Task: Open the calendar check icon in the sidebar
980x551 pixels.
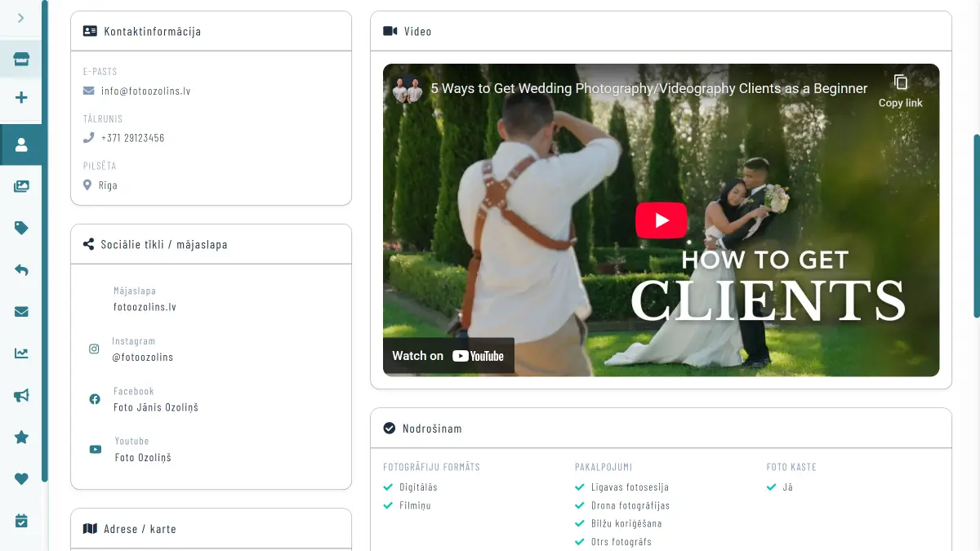Action: [21, 520]
